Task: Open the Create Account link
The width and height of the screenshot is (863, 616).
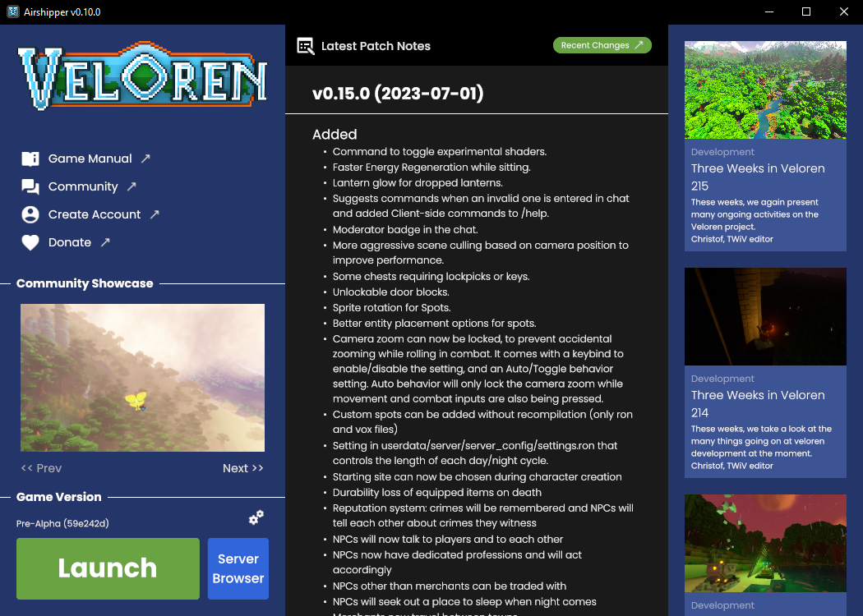Action: 95,214
